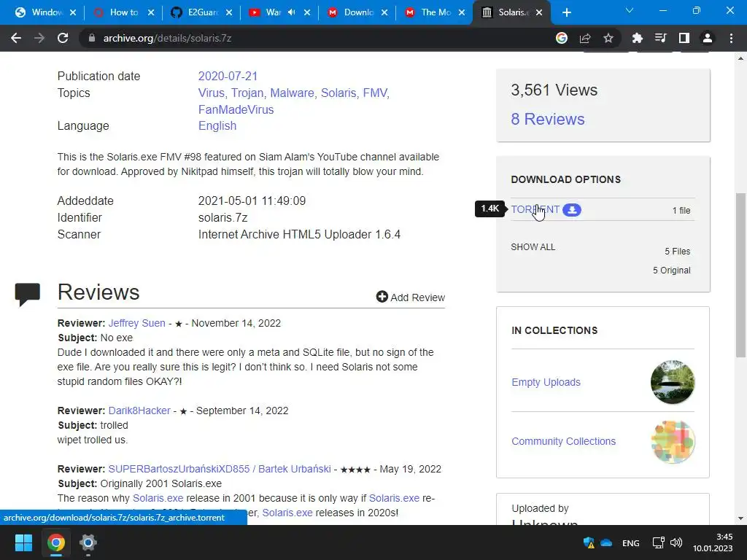Open the 8 Reviews link
747x560 pixels.
pyautogui.click(x=547, y=119)
